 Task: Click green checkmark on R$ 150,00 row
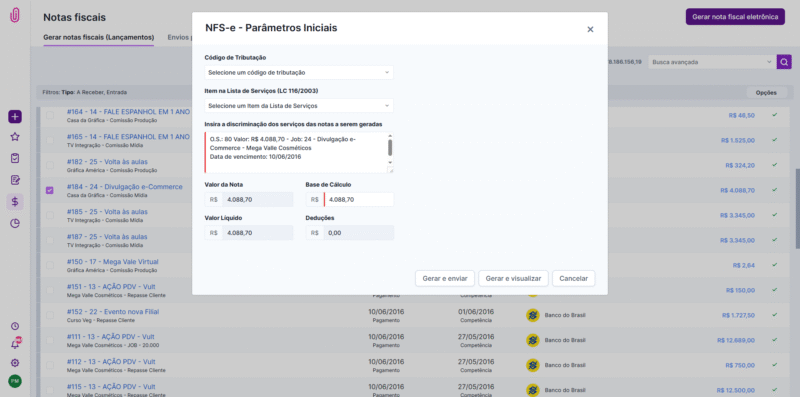click(774, 290)
